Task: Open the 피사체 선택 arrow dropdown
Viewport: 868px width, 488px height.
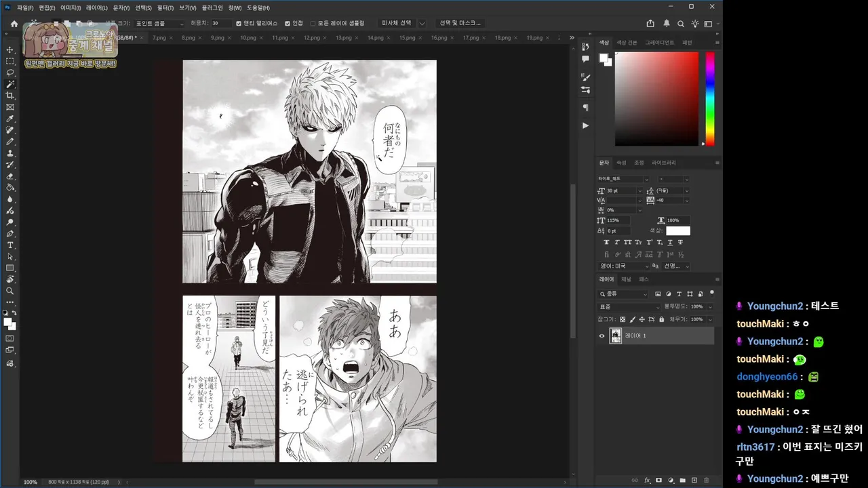Action: pos(422,23)
